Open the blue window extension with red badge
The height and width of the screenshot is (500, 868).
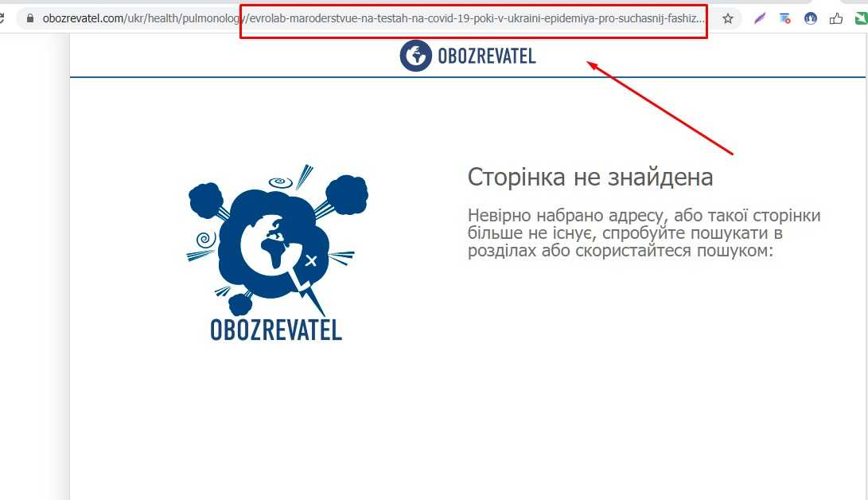(784, 18)
